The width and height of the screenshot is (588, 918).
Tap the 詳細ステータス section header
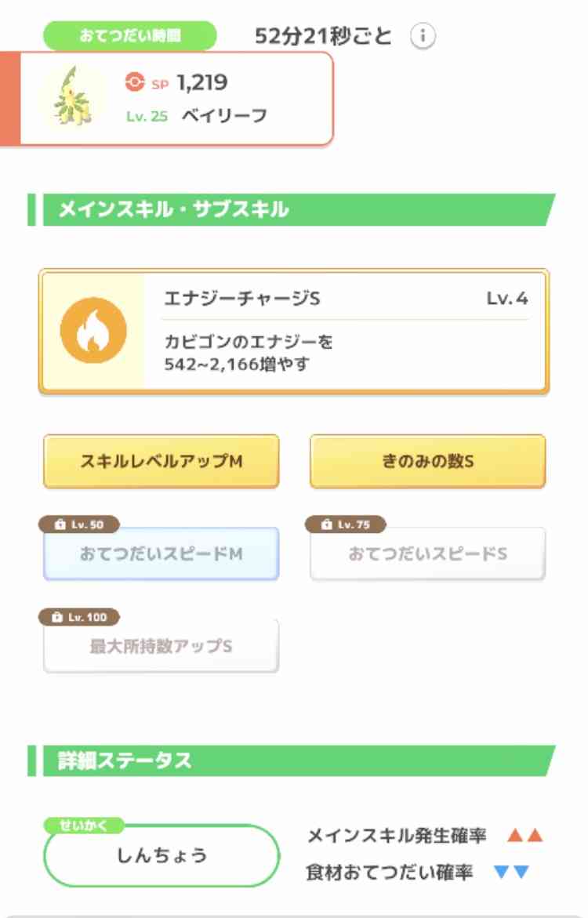coord(291,760)
